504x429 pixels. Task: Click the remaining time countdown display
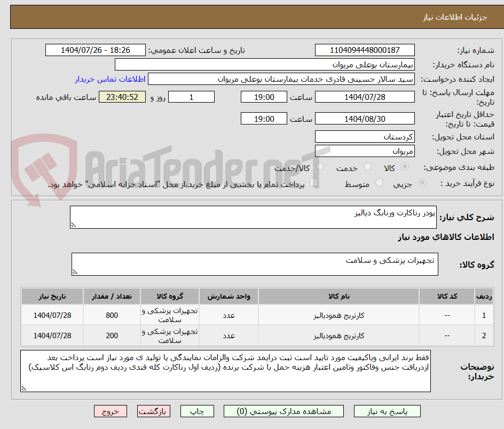(122, 97)
